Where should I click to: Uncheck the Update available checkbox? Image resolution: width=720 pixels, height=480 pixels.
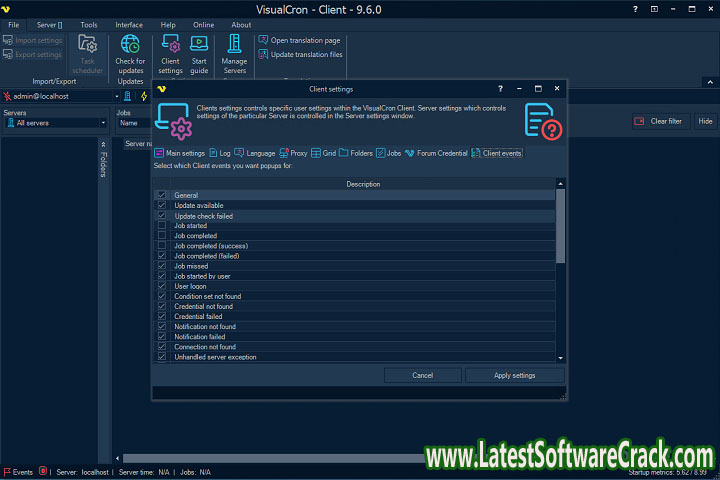[x=162, y=205]
